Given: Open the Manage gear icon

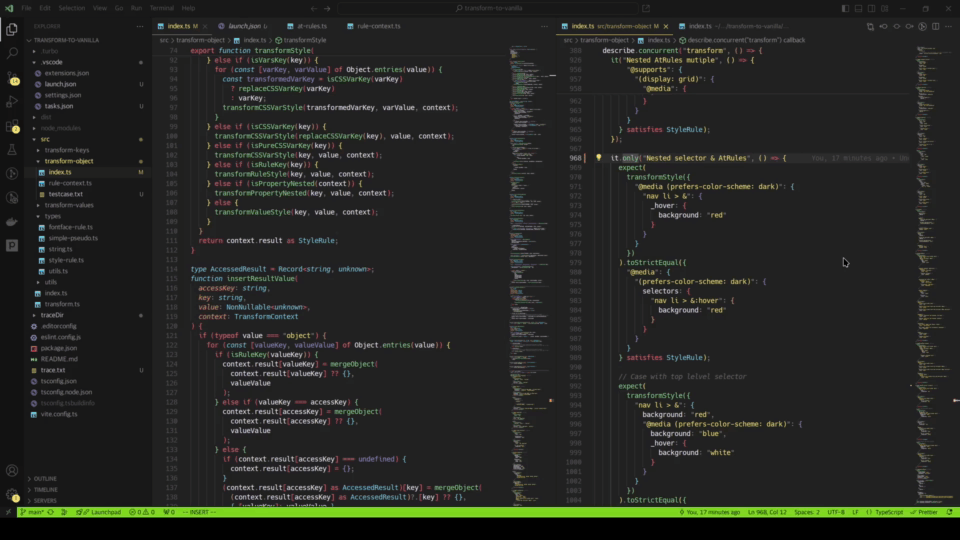Looking at the screenshot, I should 12,495.
